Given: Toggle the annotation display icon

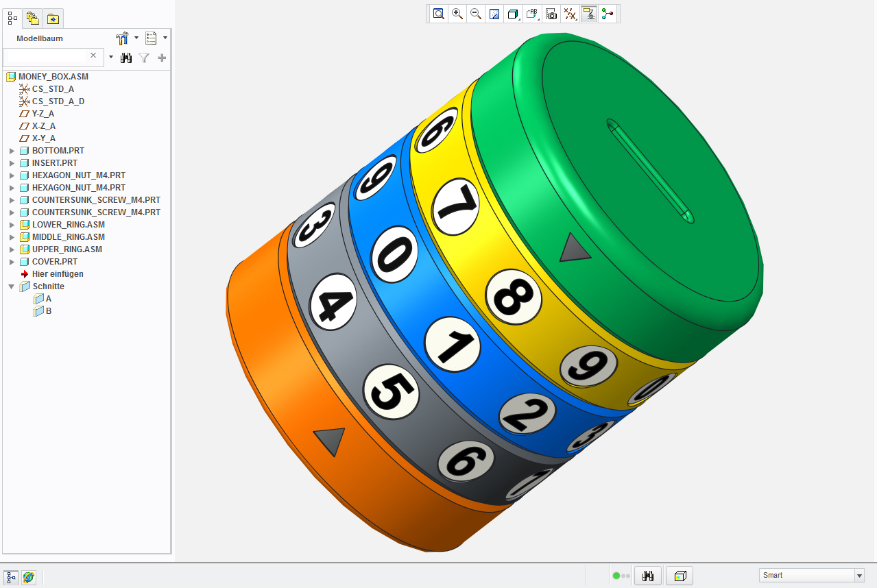Looking at the screenshot, I should 588,14.
